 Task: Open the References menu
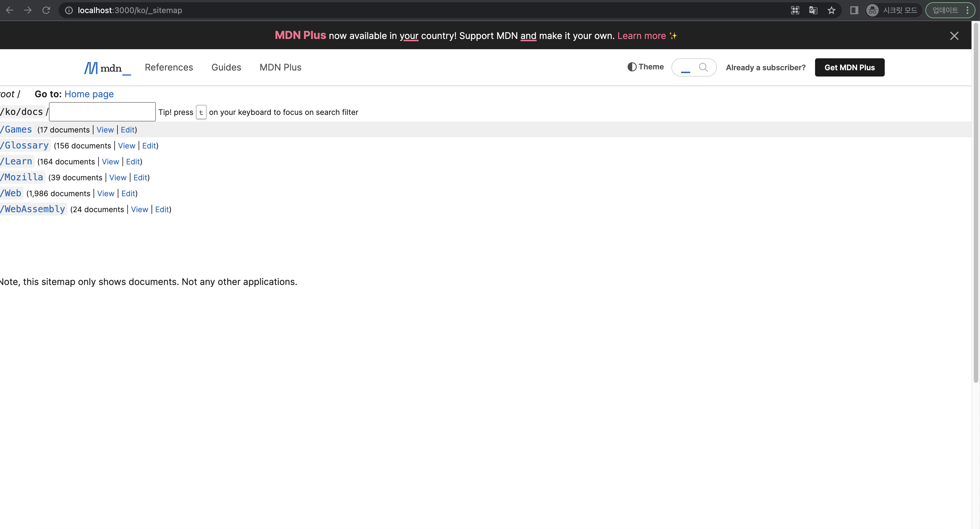[169, 67]
